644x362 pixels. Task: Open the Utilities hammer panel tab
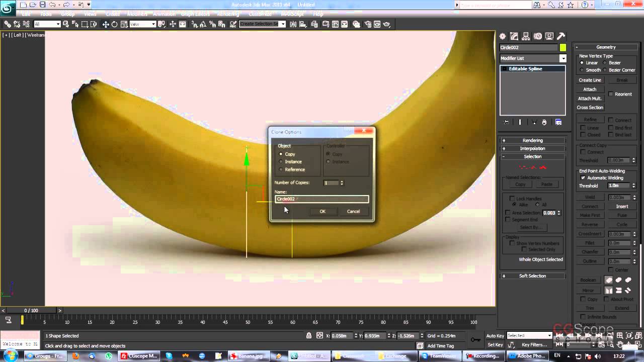coord(561,36)
